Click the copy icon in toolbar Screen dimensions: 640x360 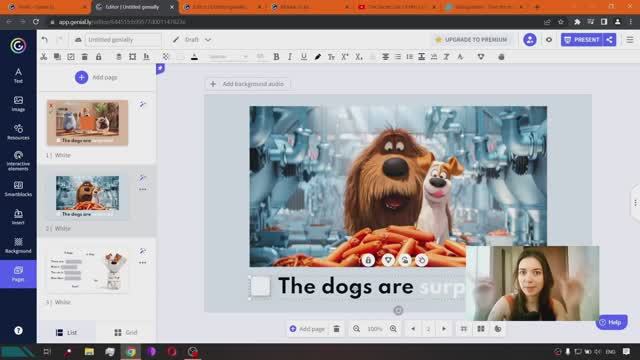(x=57, y=57)
